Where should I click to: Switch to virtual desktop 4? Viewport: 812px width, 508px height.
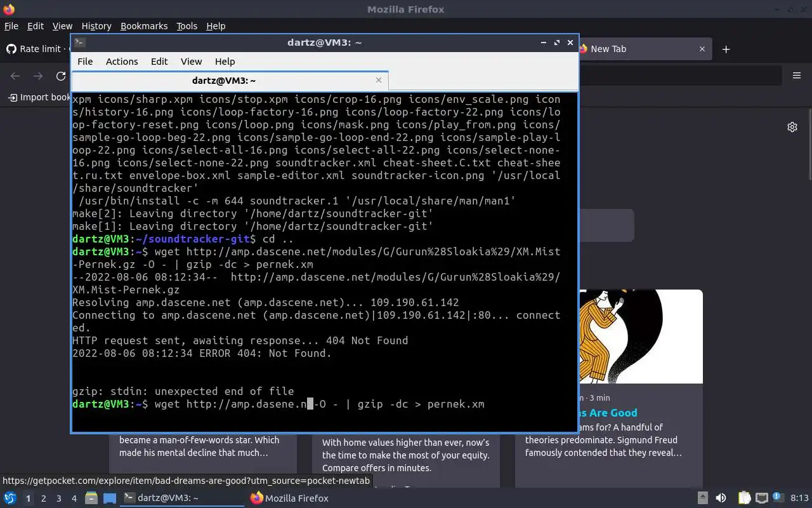[74, 498]
